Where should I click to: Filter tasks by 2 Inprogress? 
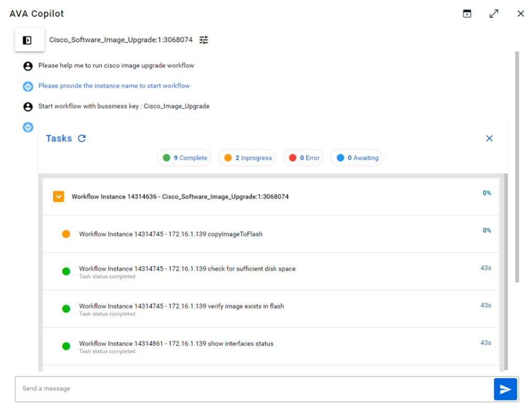tap(247, 158)
